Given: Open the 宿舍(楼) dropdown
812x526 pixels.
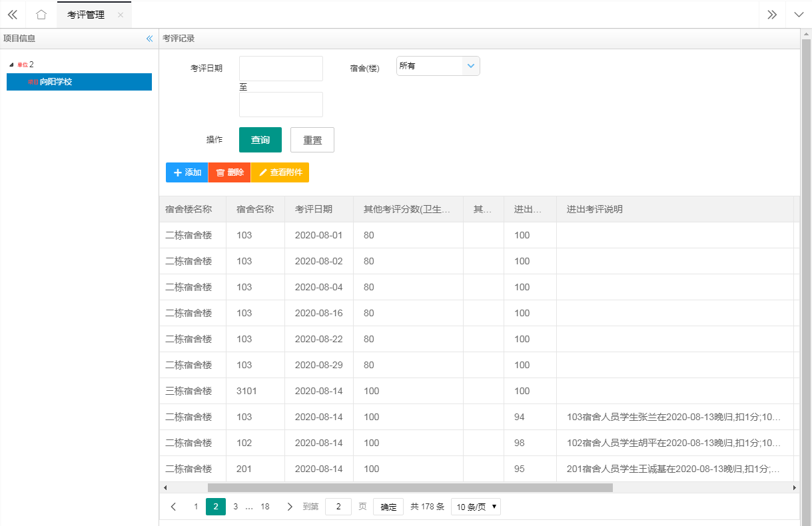Looking at the screenshot, I should (x=438, y=66).
